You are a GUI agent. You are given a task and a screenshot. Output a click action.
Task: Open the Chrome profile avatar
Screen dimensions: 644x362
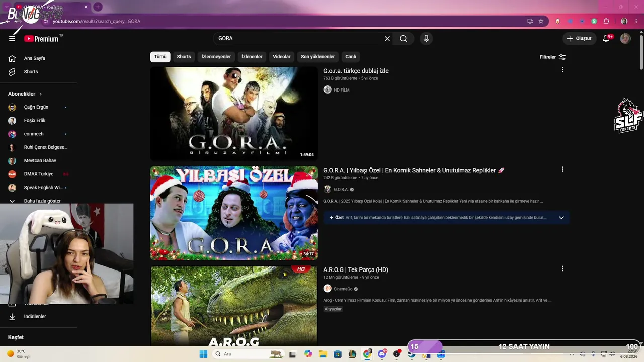click(624, 21)
